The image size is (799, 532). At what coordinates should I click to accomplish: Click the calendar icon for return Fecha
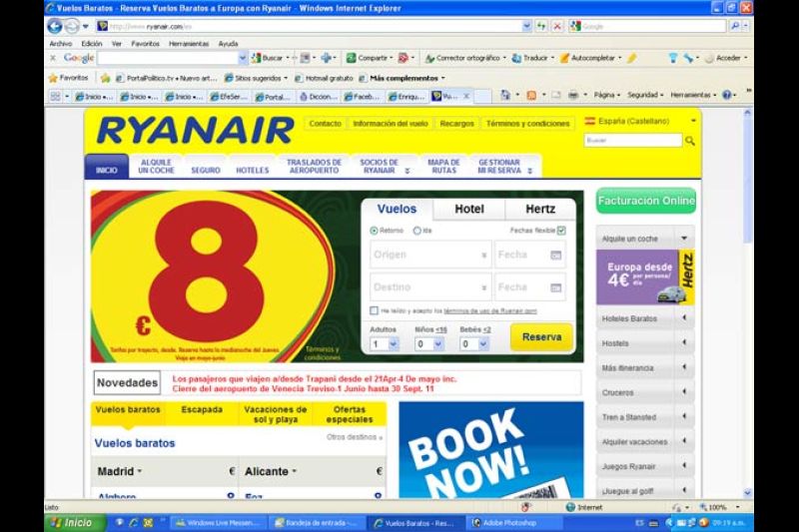[x=556, y=287]
